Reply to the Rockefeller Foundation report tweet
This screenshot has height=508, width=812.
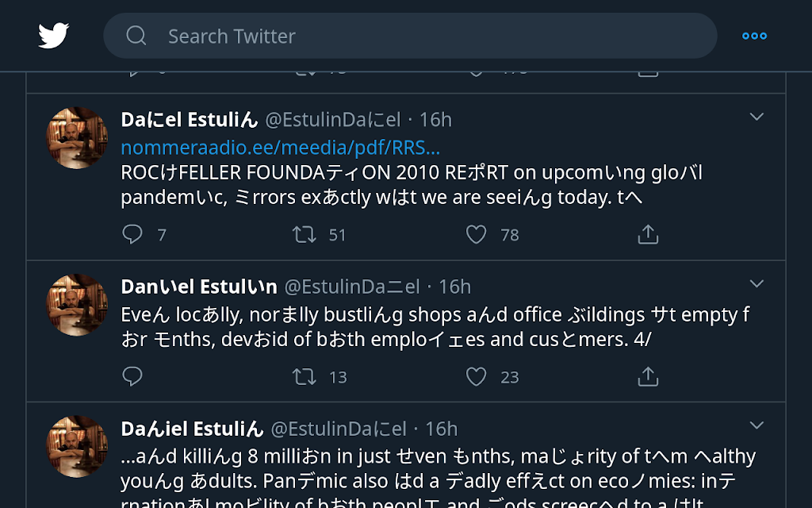[132, 234]
